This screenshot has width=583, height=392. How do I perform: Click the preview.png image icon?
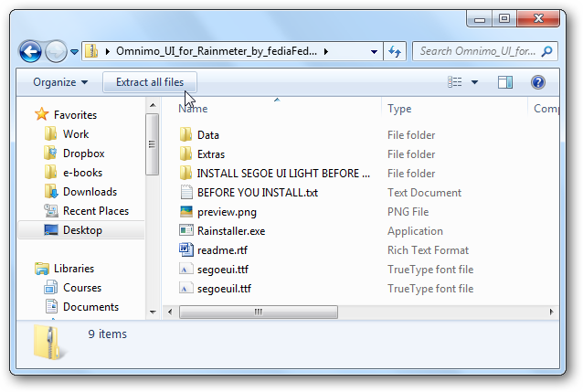[185, 212]
